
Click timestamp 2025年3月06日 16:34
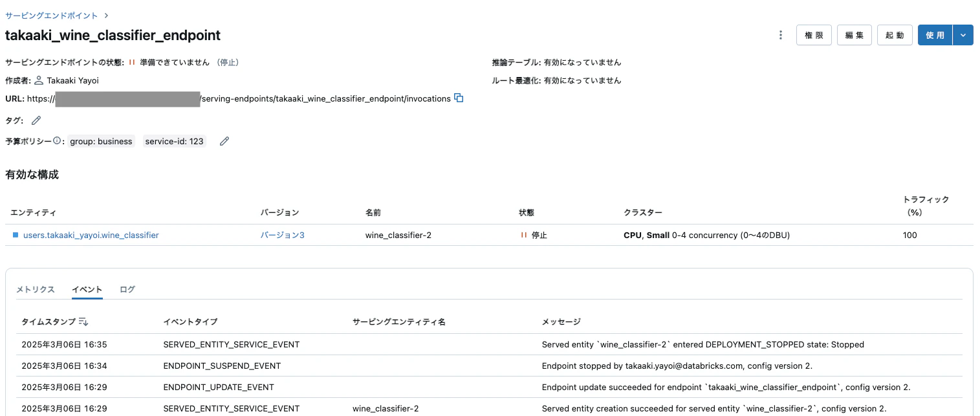tap(64, 366)
